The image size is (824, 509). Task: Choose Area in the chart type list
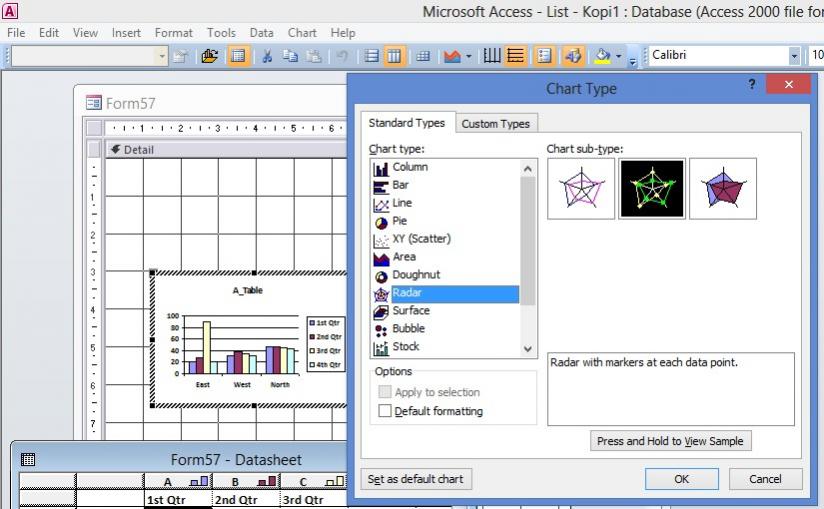coord(446,256)
